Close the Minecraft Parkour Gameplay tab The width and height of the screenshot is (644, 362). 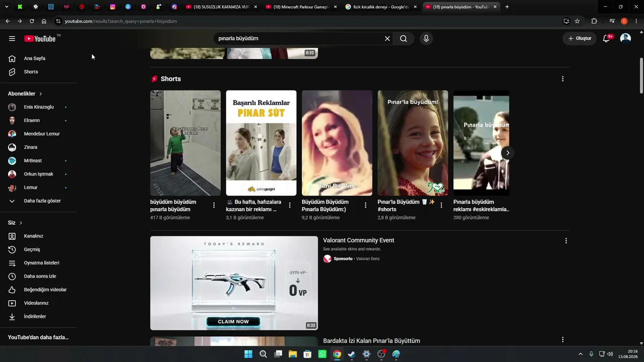tap(335, 7)
